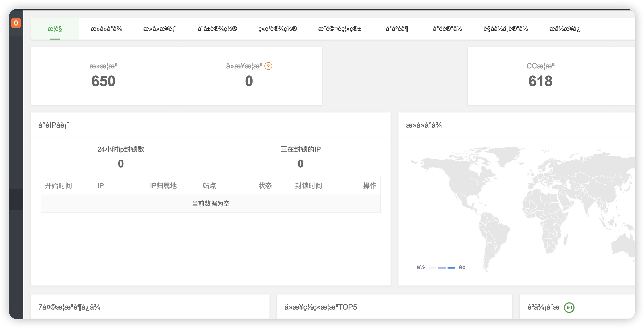Click the orange question mark help icon
The image size is (644, 328).
tap(268, 66)
